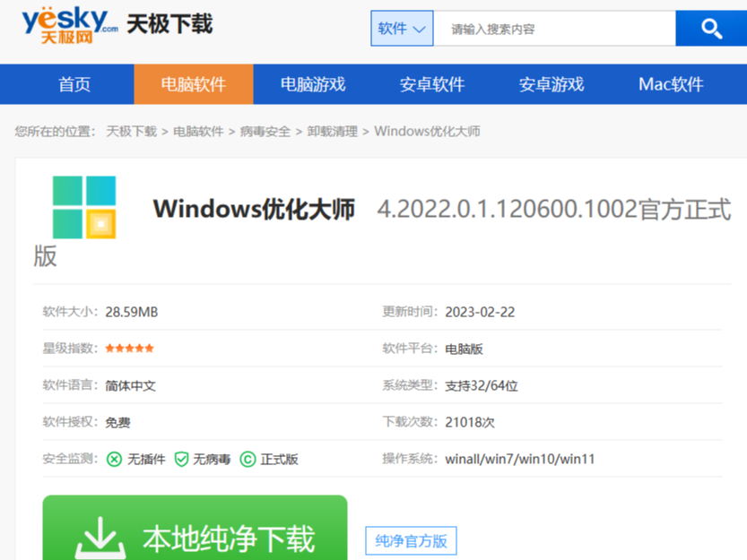This screenshot has height=560, width=747.
Task: Click the 更新时间 field label
Action: point(410,312)
